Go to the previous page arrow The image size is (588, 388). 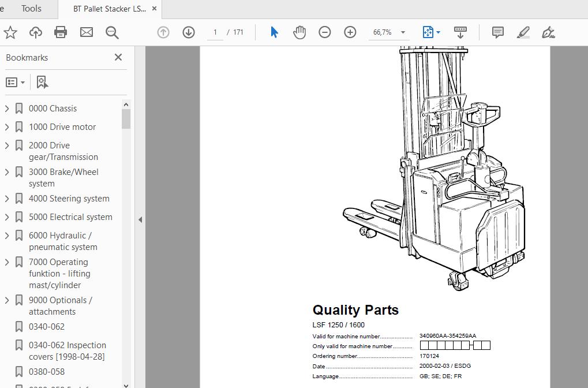pos(163,32)
